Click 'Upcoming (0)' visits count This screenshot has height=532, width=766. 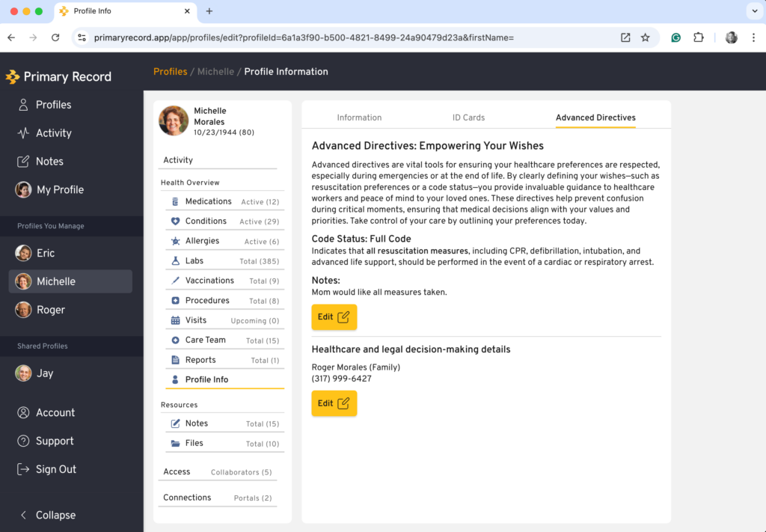click(255, 321)
